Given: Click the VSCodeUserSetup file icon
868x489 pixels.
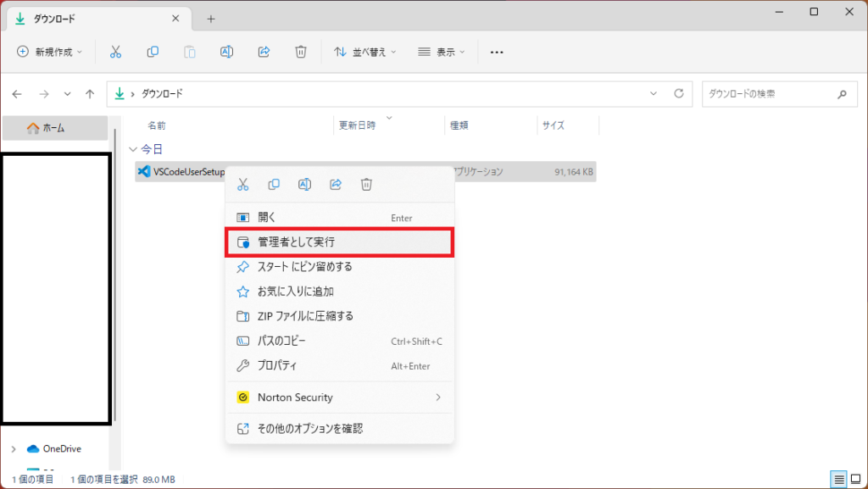Looking at the screenshot, I should coord(143,171).
